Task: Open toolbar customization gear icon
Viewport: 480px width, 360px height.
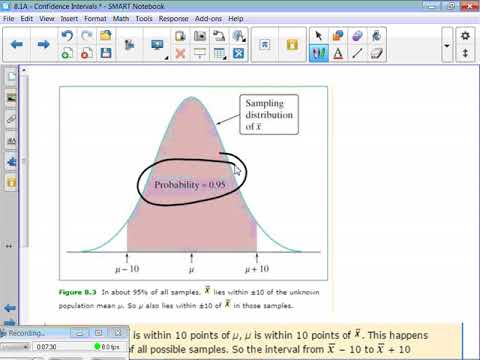Action: [x=465, y=36]
